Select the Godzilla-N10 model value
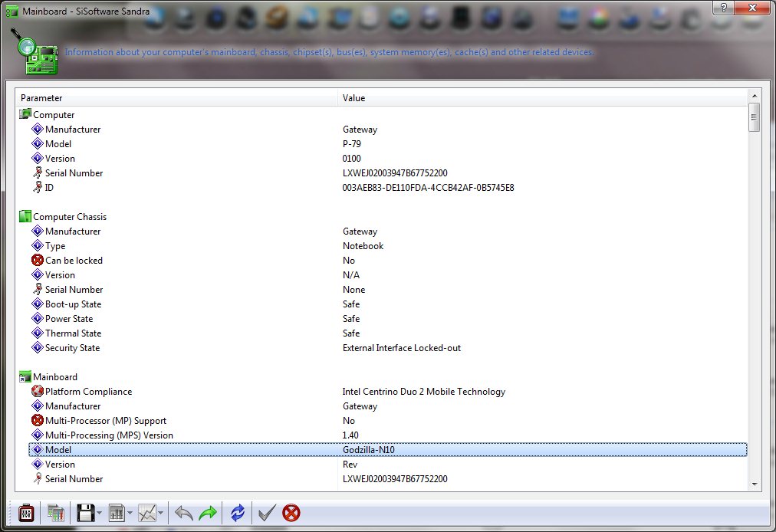 pyautogui.click(x=369, y=450)
